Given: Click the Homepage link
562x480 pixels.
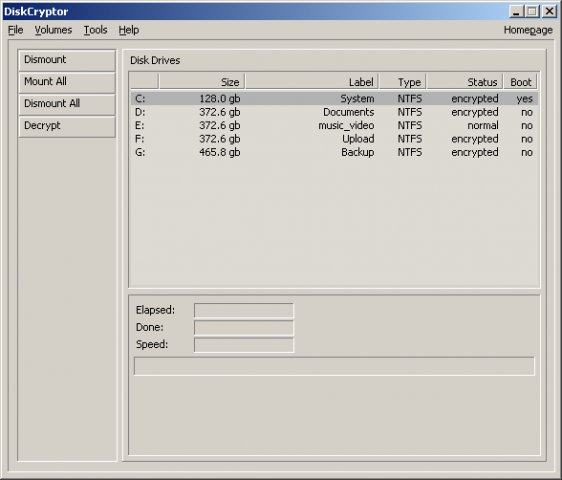Looking at the screenshot, I should tap(528, 30).
